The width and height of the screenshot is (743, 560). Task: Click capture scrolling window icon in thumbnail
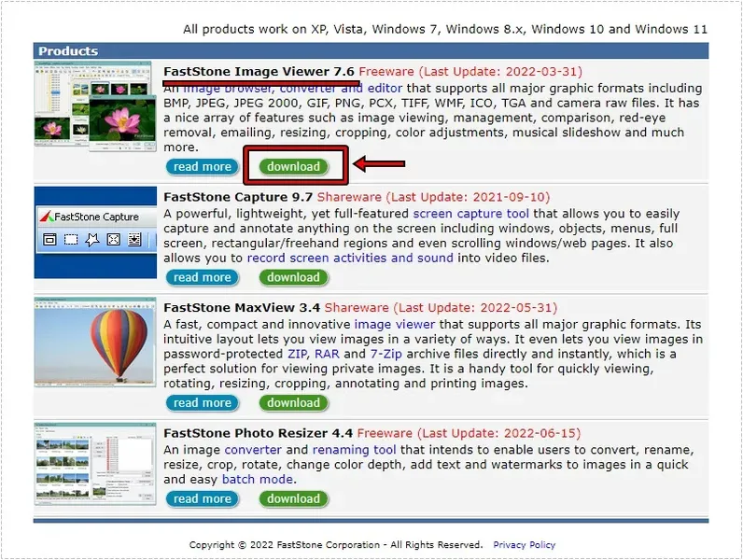134,239
